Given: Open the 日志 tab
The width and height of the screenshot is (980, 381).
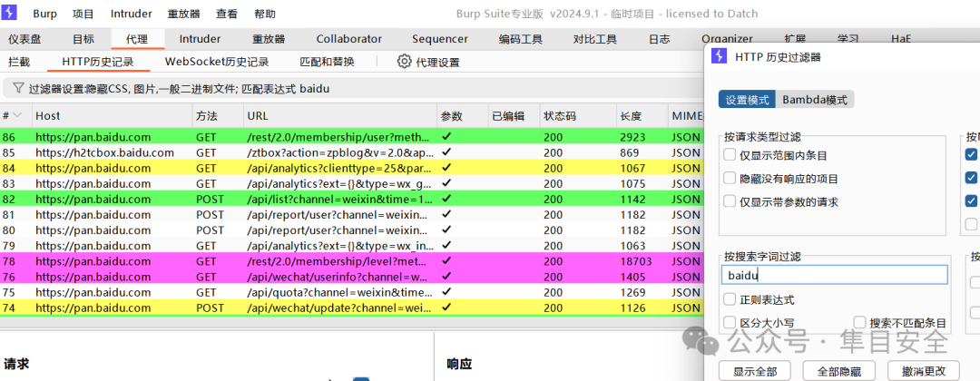Looking at the screenshot, I should [x=660, y=39].
